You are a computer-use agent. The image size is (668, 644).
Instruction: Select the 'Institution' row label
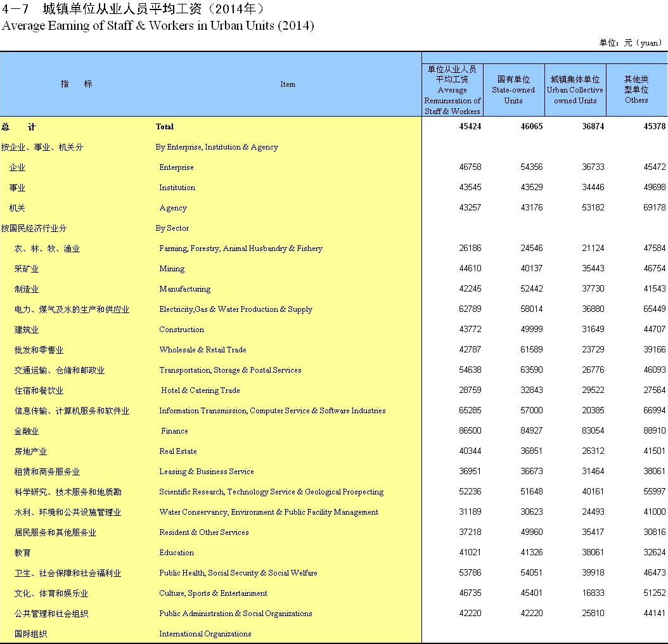[x=177, y=188]
